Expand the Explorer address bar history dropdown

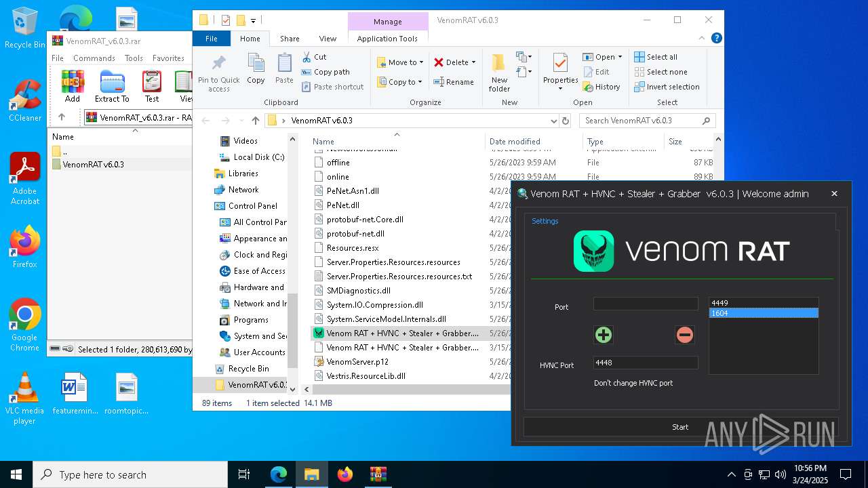pos(554,121)
